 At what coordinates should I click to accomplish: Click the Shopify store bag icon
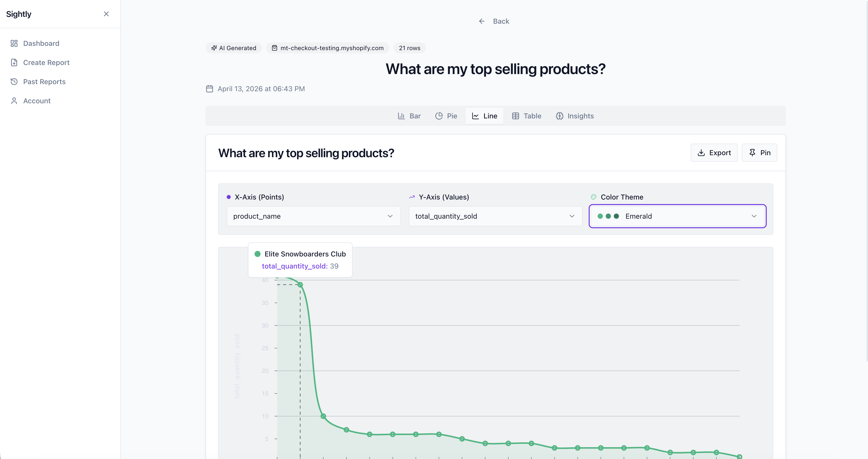[275, 48]
